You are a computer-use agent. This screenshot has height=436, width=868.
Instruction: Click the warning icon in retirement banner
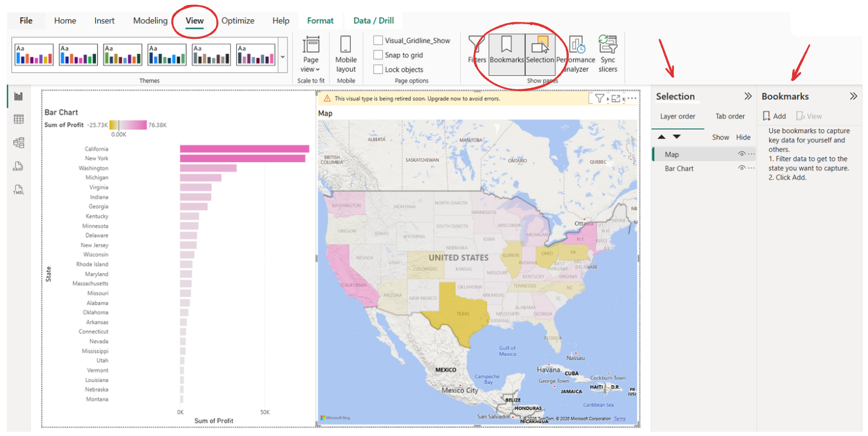327,98
